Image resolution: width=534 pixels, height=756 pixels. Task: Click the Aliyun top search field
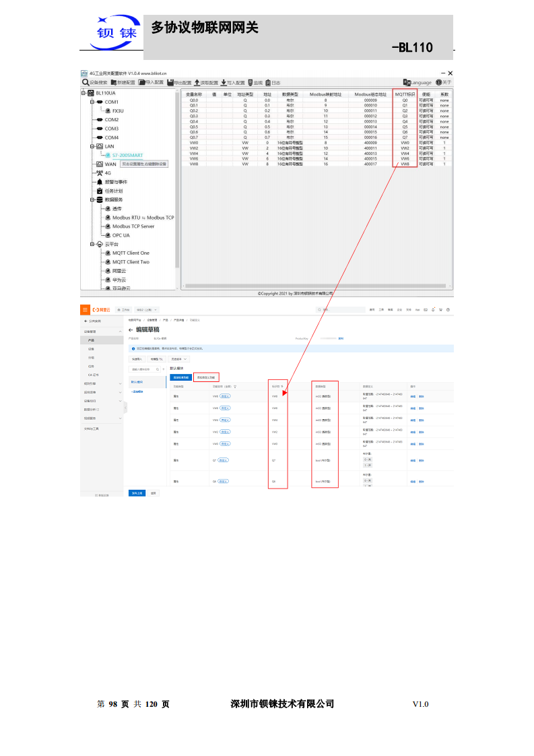click(341, 309)
